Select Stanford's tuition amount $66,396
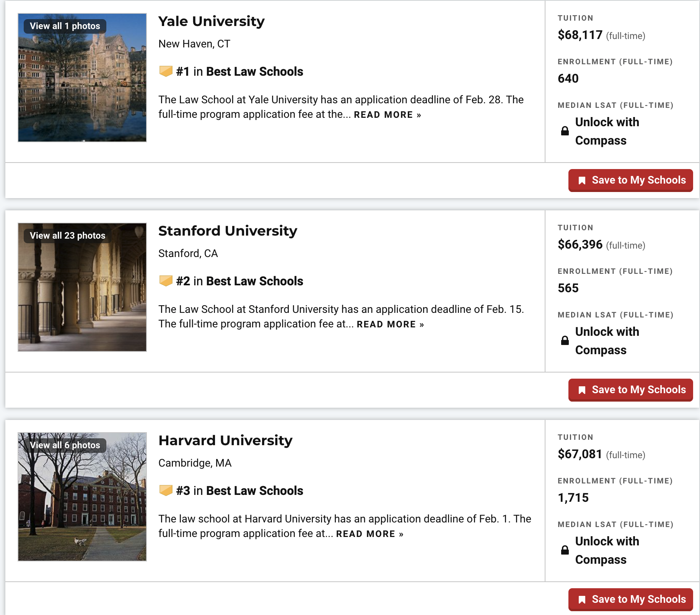Viewport: 700px width, 615px height. pos(580,245)
